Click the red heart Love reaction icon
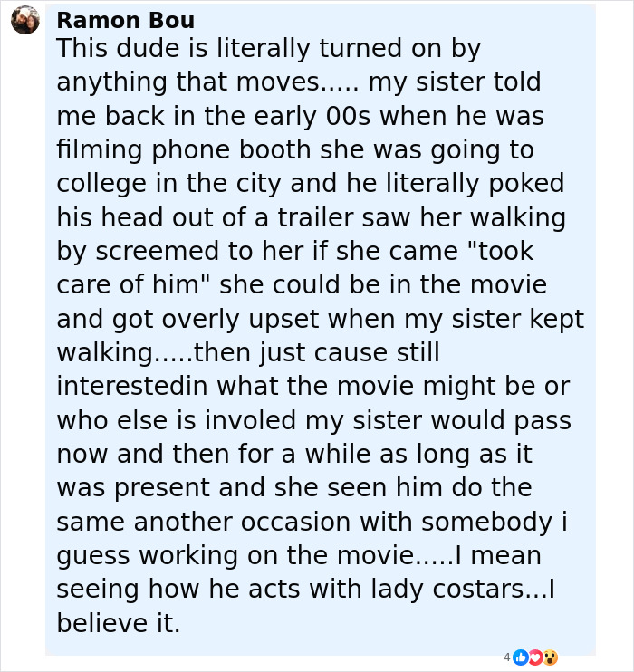The height and width of the screenshot is (672, 634). (x=534, y=658)
